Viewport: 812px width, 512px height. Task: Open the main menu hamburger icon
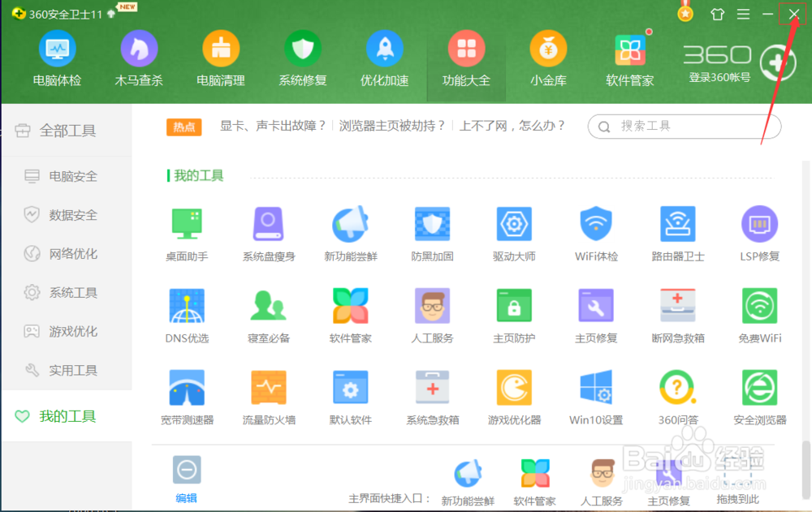coord(743,14)
